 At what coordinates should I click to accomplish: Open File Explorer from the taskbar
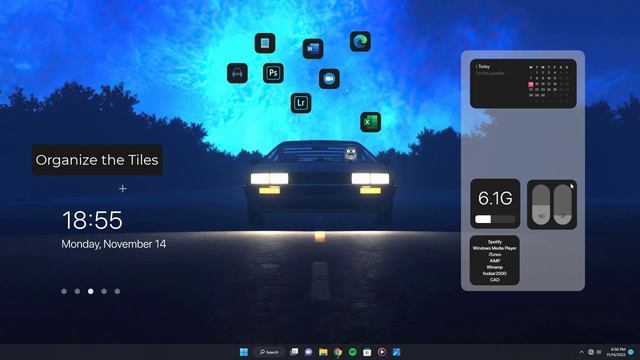(323, 352)
